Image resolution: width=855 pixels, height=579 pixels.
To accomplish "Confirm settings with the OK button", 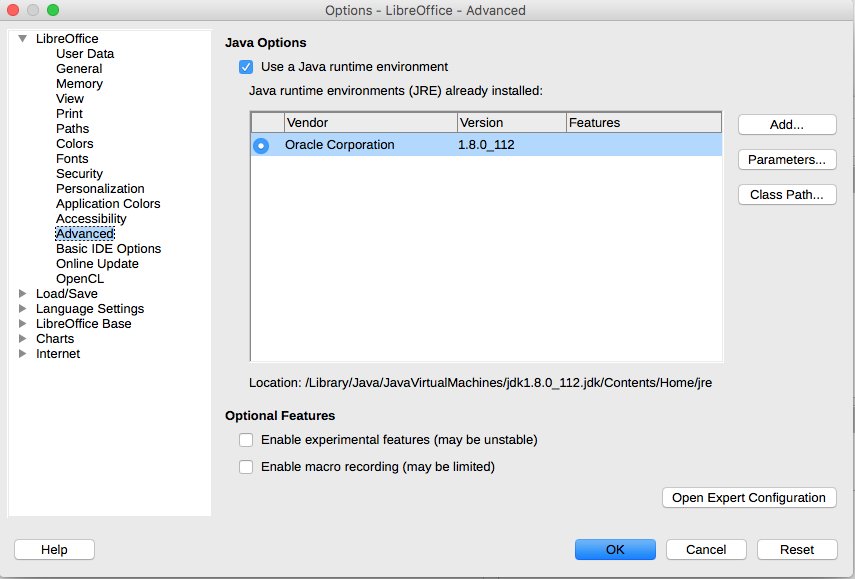I will 615,549.
